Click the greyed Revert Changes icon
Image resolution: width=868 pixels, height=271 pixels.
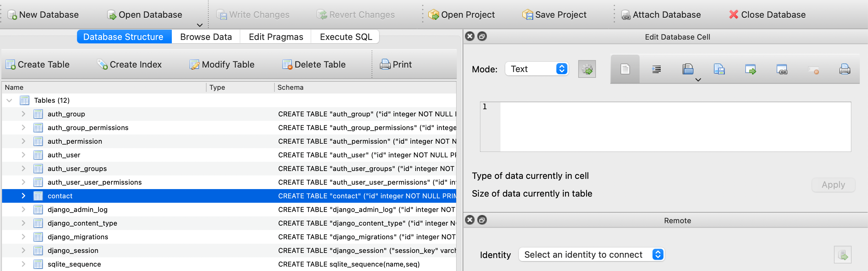point(322,15)
